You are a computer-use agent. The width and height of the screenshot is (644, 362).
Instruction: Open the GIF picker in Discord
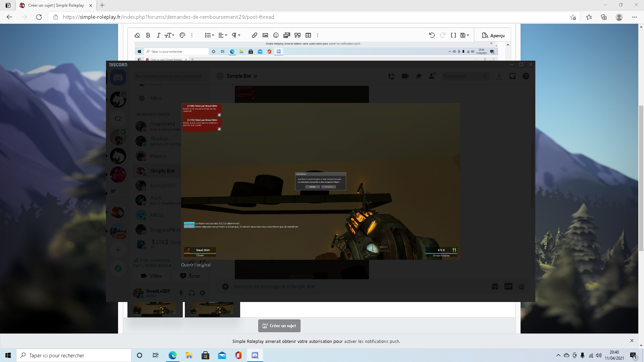508,286
